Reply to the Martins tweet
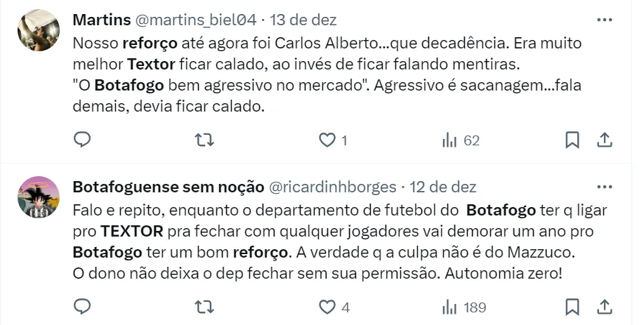Viewport: 644px width, 325px height. point(82,140)
